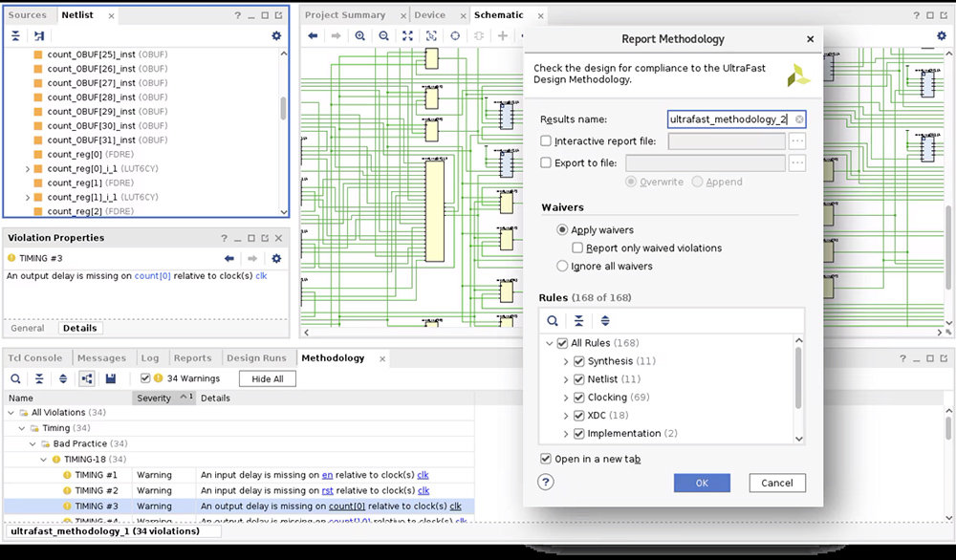Click OK to run Report Methodology

click(x=701, y=483)
